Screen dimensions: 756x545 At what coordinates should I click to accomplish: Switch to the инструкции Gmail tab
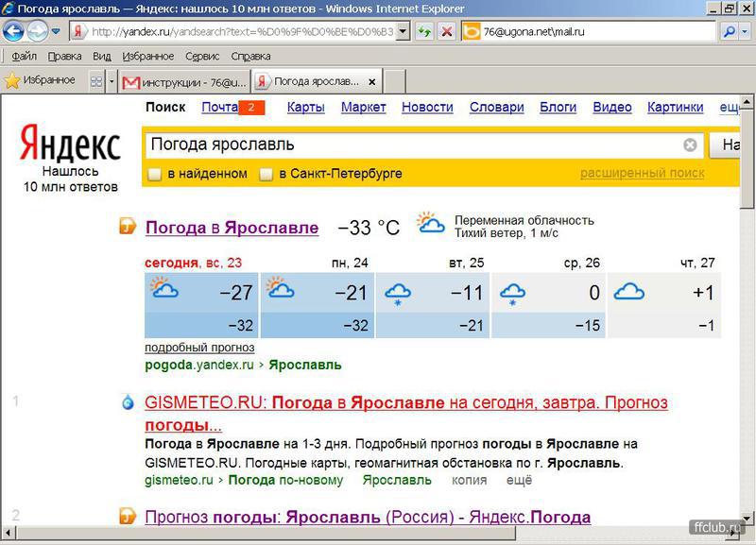184,82
